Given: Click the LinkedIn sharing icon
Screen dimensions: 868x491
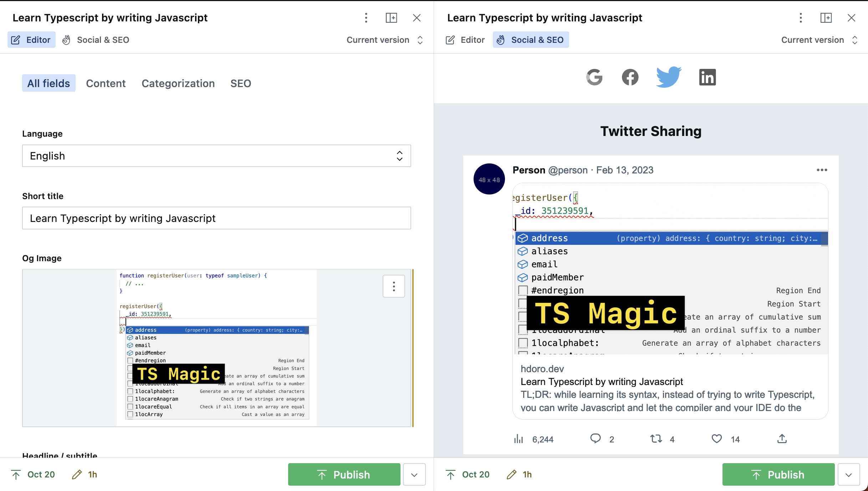Looking at the screenshot, I should point(707,76).
